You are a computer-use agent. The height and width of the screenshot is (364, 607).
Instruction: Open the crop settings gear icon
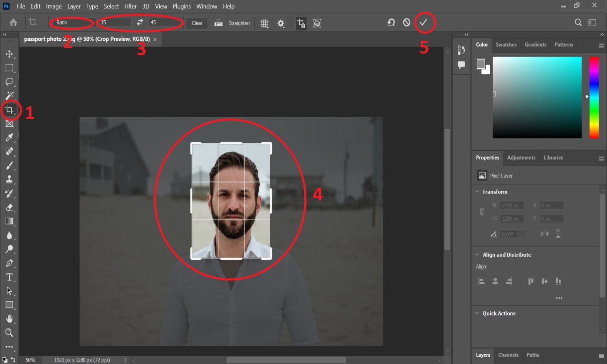(281, 23)
